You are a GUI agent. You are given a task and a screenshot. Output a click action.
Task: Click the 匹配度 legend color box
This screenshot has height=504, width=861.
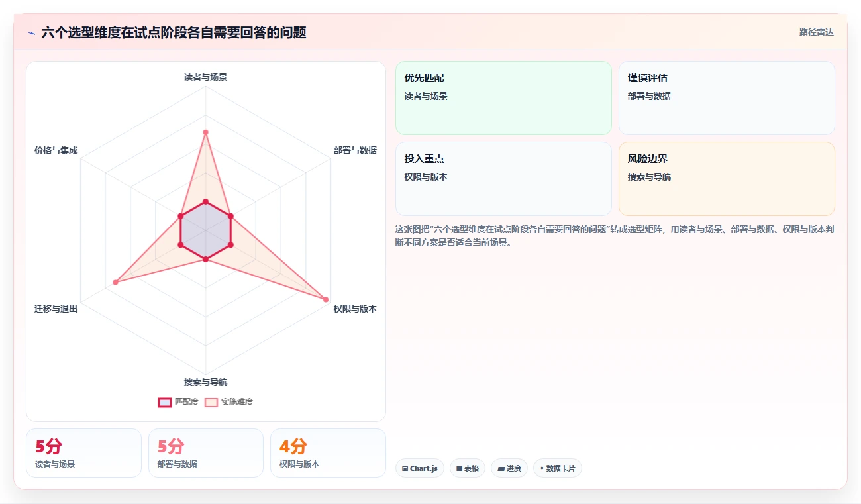pos(165,402)
